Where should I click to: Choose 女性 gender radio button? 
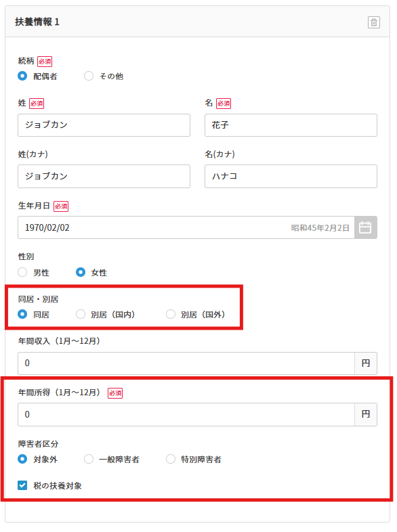click(x=81, y=272)
